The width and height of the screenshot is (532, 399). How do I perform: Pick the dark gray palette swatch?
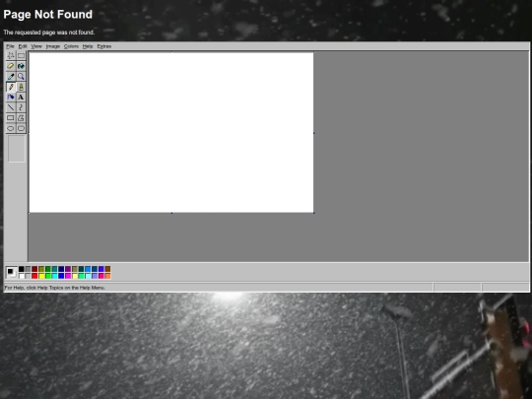point(28,269)
